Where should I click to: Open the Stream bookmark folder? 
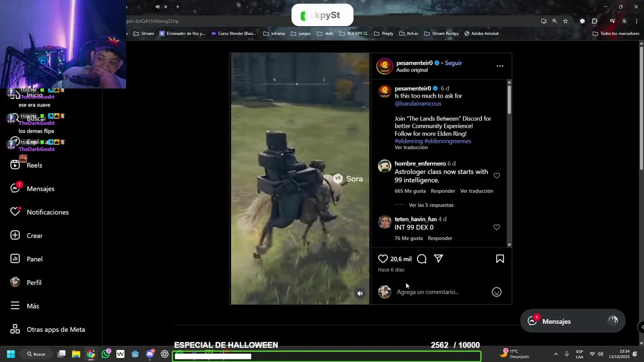[x=143, y=34]
